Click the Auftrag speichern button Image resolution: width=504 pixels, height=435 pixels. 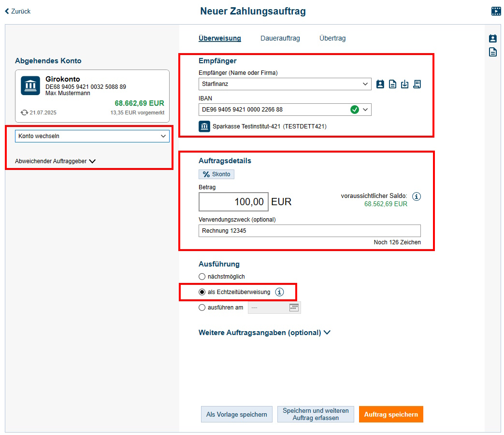tap(391, 414)
